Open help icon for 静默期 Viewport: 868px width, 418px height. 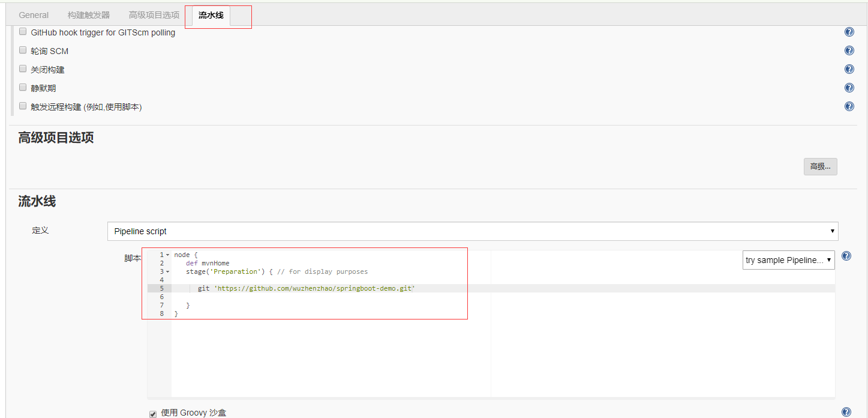click(849, 88)
